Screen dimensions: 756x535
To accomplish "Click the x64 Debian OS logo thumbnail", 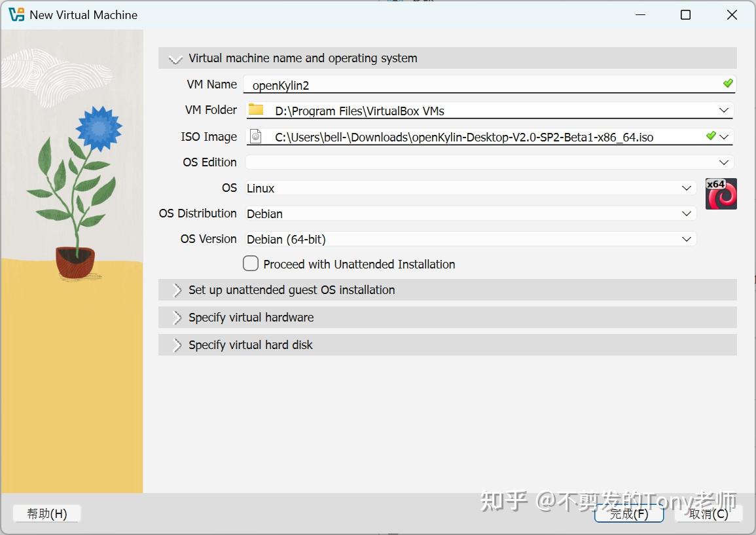I will tap(721, 194).
